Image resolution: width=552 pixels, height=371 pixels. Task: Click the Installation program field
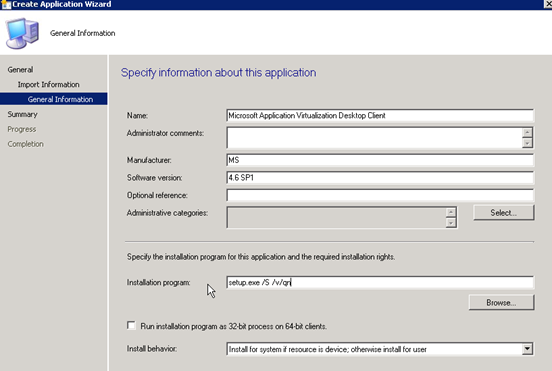pos(380,282)
